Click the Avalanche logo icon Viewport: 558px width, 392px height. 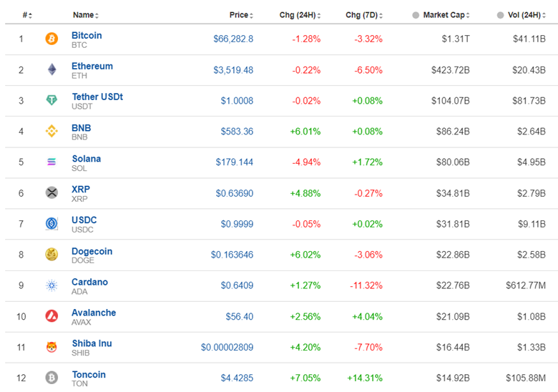pyautogui.click(x=52, y=316)
